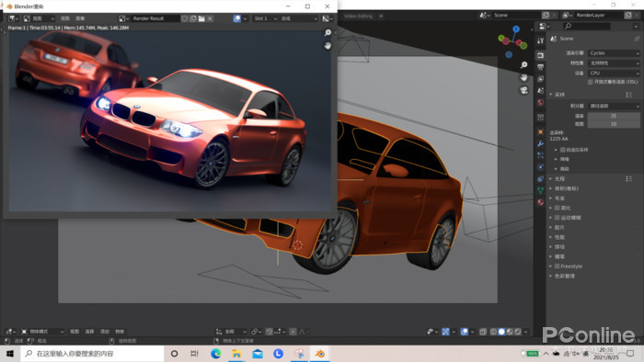Toggle camera view icon in viewport
Viewport: 644px width, 362px height.
523,90
